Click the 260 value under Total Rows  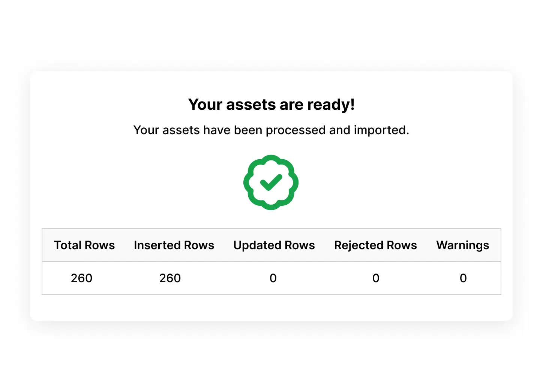[81, 278]
